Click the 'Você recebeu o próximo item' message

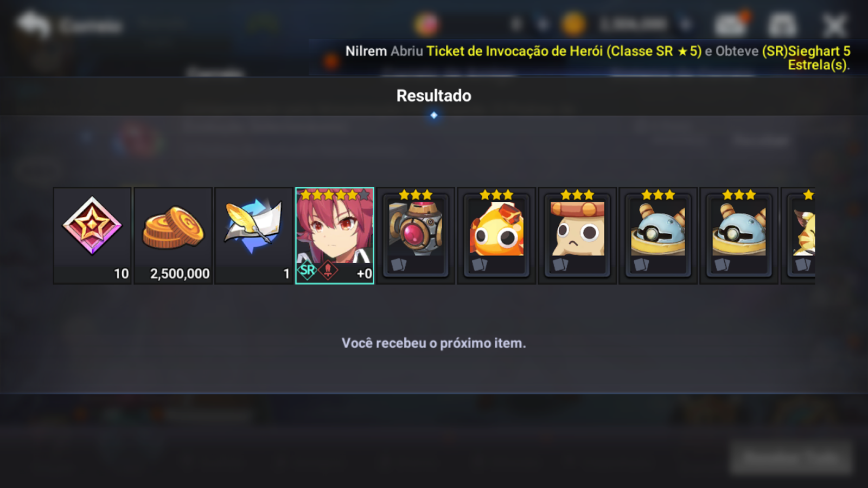(434, 343)
